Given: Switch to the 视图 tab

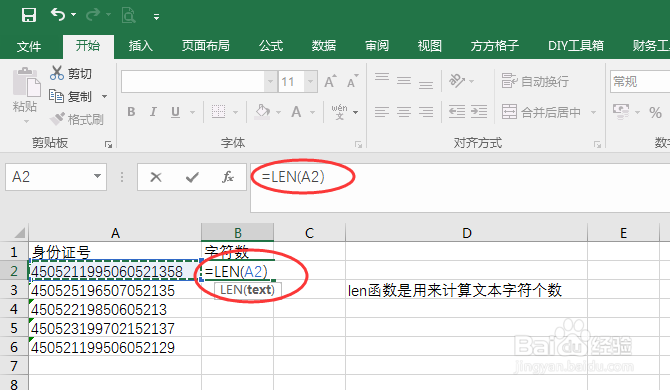Looking at the screenshot, I should coord(429,45).
